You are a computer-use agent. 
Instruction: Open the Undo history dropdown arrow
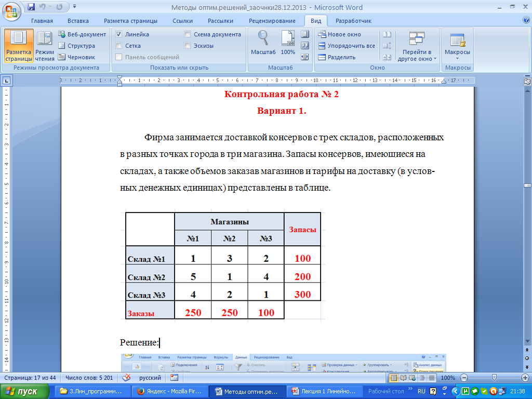pyautogui.click(x=50, y=6)
